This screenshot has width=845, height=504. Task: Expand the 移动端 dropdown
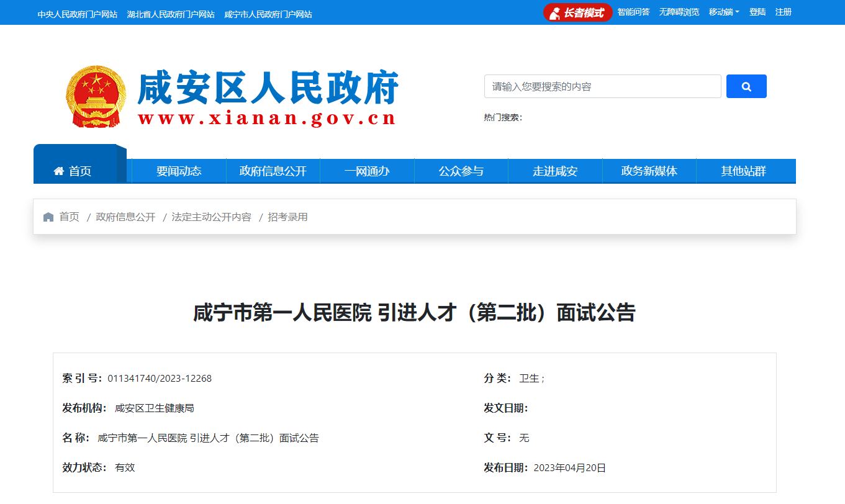(724, 12)
